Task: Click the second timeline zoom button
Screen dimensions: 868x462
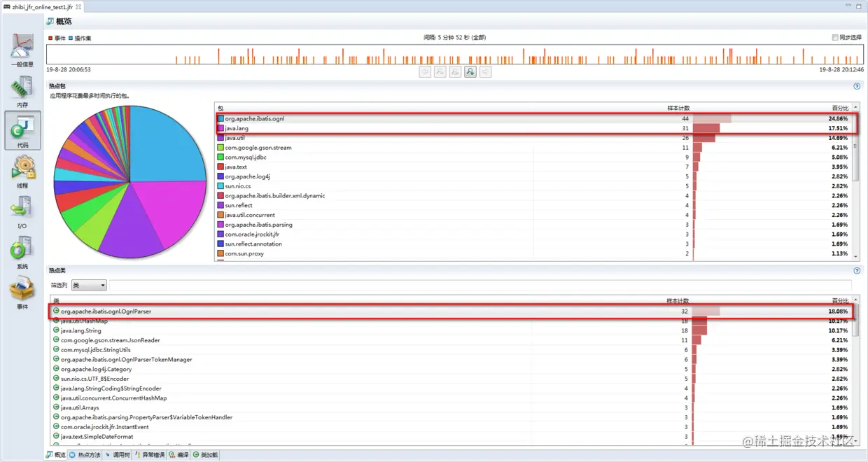Action: pyautogui.click(x=440, y=71)
